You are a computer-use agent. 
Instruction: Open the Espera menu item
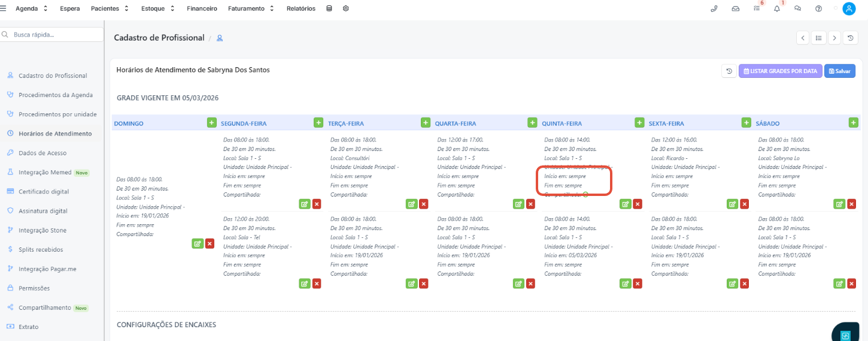[x=70, y=9]
